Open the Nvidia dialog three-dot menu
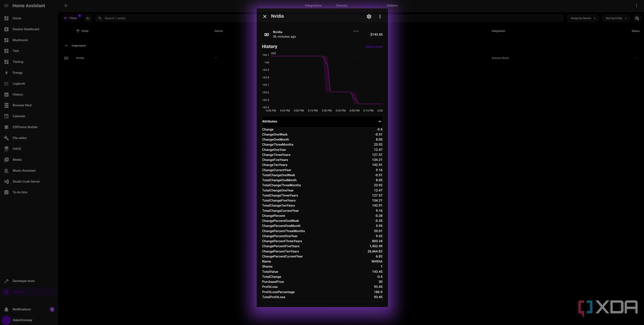Viewport: 644px width, 325px height. [380, 16]
